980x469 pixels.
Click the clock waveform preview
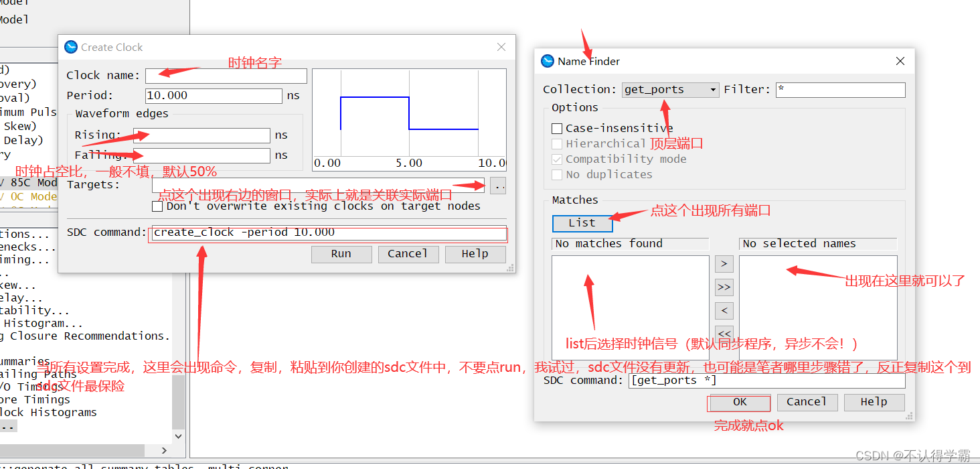pyautogui.click(x=409, y=119)
